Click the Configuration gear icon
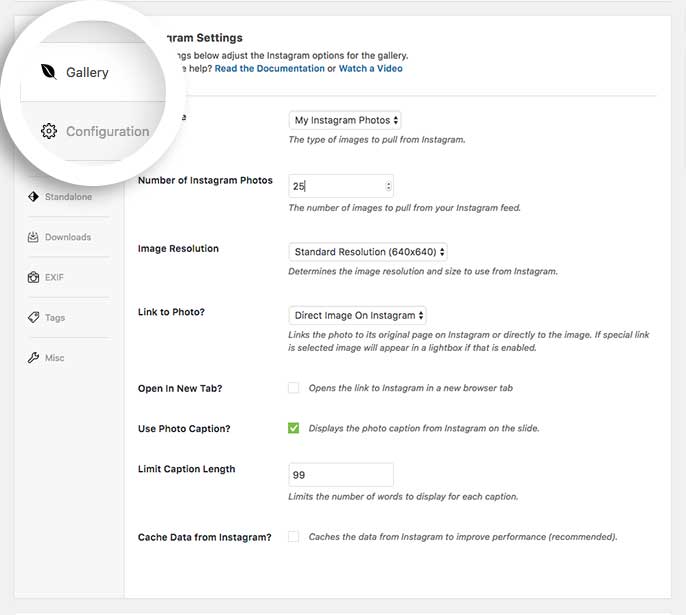The height and width of the screenshot is (615, 686). pos(49,131)
